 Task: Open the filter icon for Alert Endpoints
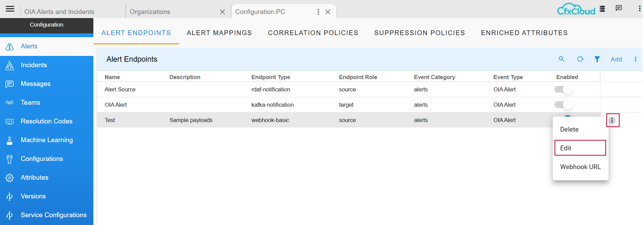pos(597,59)
